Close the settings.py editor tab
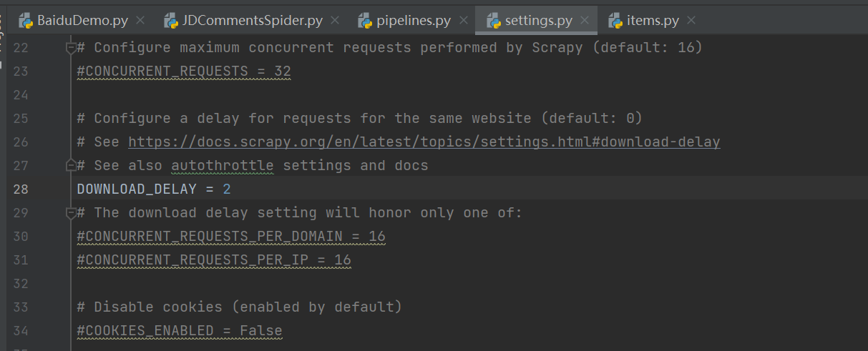Screen dimensions: 868x351 [584, 21]
